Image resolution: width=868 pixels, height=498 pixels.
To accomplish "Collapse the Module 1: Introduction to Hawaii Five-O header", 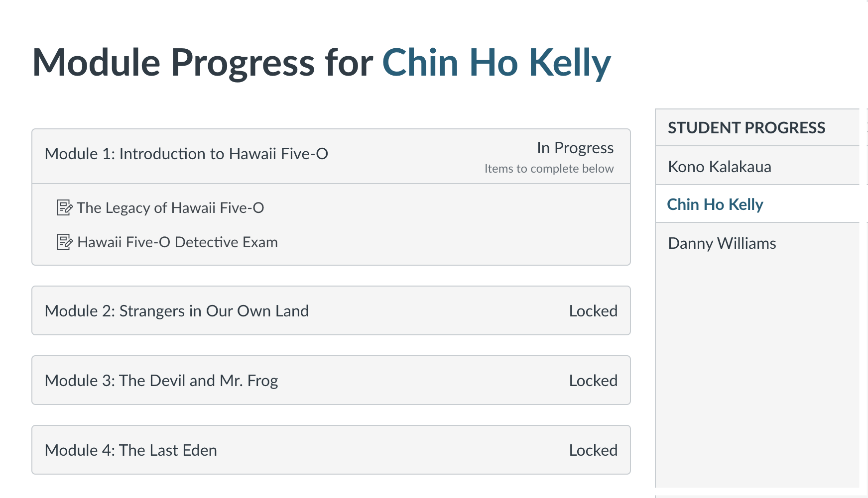I will point(331,156).
